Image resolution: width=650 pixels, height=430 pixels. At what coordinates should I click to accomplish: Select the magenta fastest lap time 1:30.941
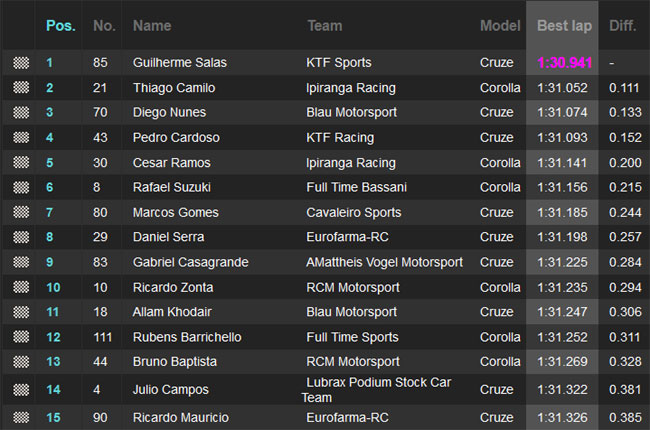[565, 63]
